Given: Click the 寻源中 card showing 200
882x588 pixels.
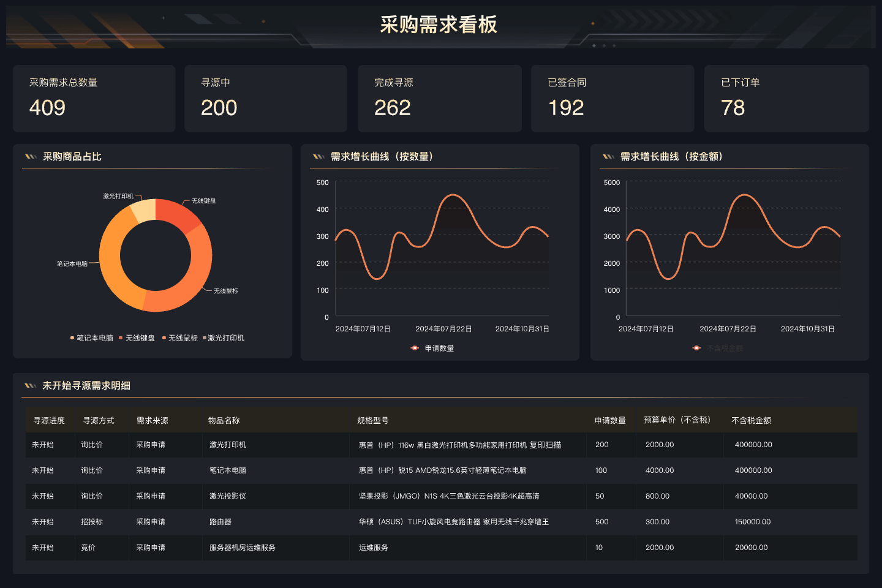Looking at the screenshot, I should (265, 99).
